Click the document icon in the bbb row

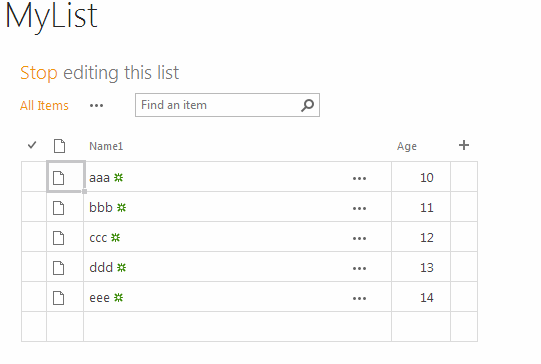(x=59, y=208)
